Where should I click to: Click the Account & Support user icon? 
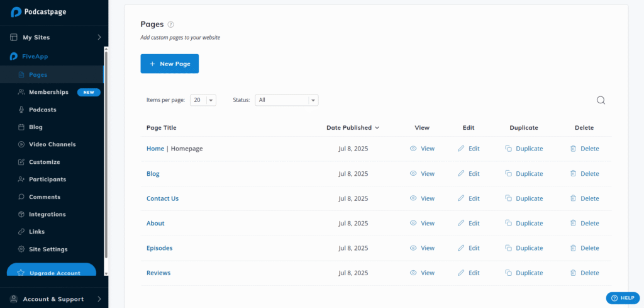click(x=14, y=299)
